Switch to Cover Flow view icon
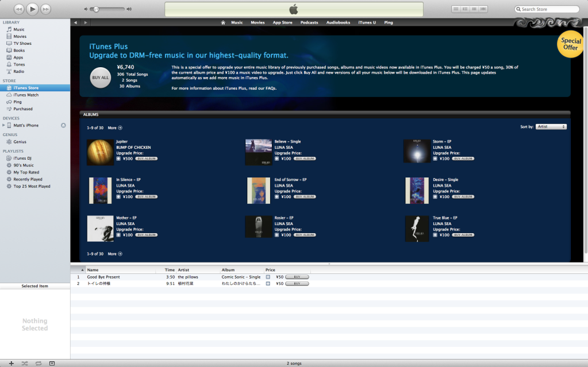Screen dimensions: 588x367 click(x=483, y=9)
